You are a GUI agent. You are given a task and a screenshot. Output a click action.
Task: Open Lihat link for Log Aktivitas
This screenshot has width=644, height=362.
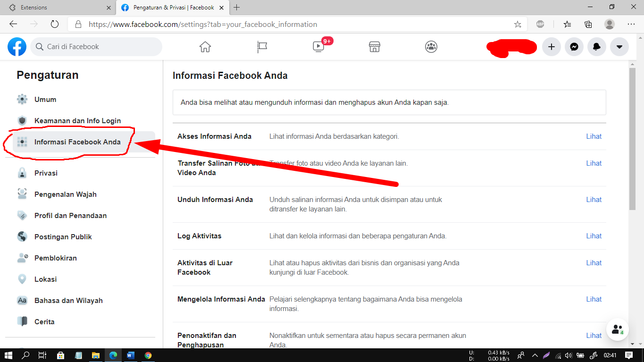point(593,236)
